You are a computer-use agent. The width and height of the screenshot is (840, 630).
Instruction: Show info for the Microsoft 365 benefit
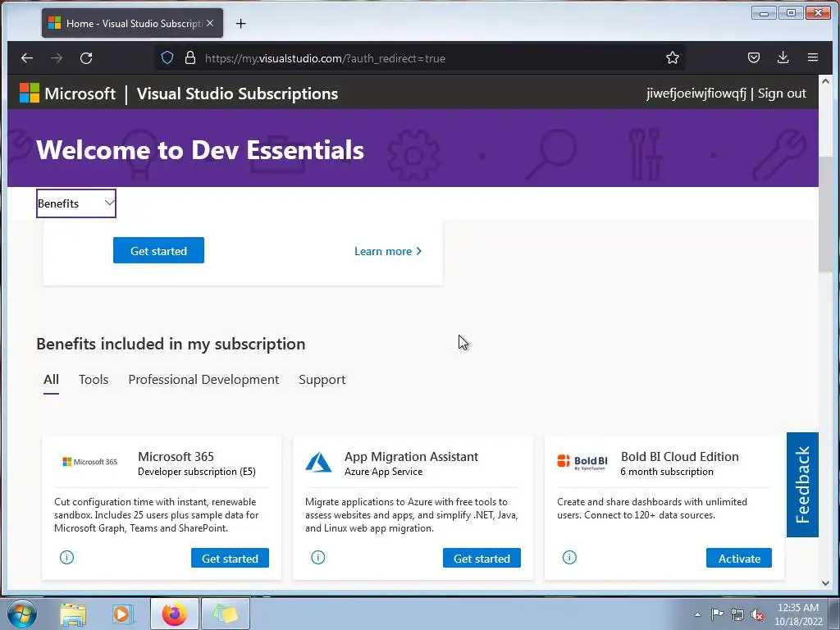pos(66,557)
